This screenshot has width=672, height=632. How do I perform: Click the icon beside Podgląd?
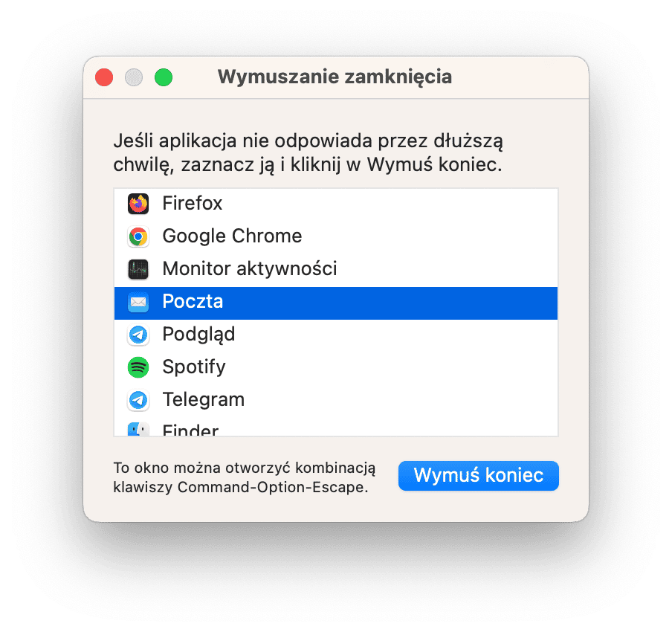tap(138, 335)
